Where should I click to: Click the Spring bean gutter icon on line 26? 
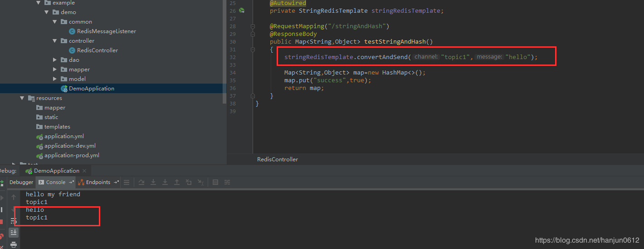click(x=242, y=10)
